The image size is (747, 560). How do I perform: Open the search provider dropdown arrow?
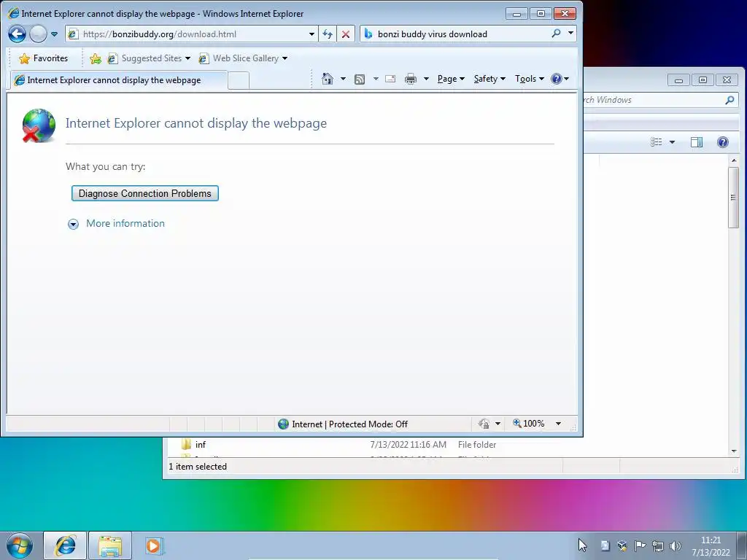coord(570,34)
